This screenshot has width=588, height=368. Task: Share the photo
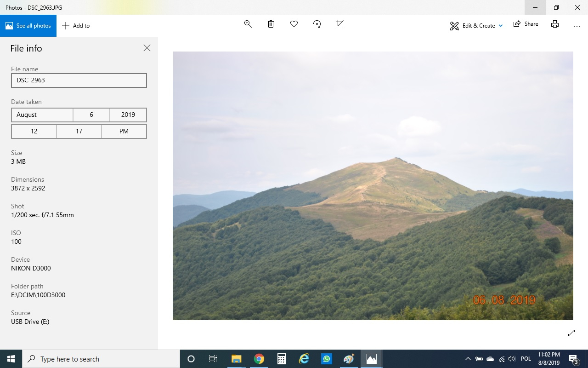click(526, 24)
